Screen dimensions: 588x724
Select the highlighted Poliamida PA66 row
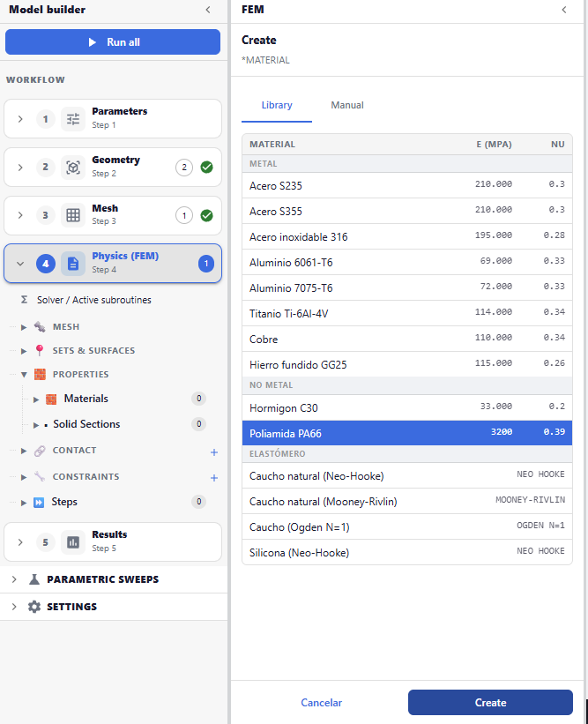pyautogui.click(x=407, y=433)
